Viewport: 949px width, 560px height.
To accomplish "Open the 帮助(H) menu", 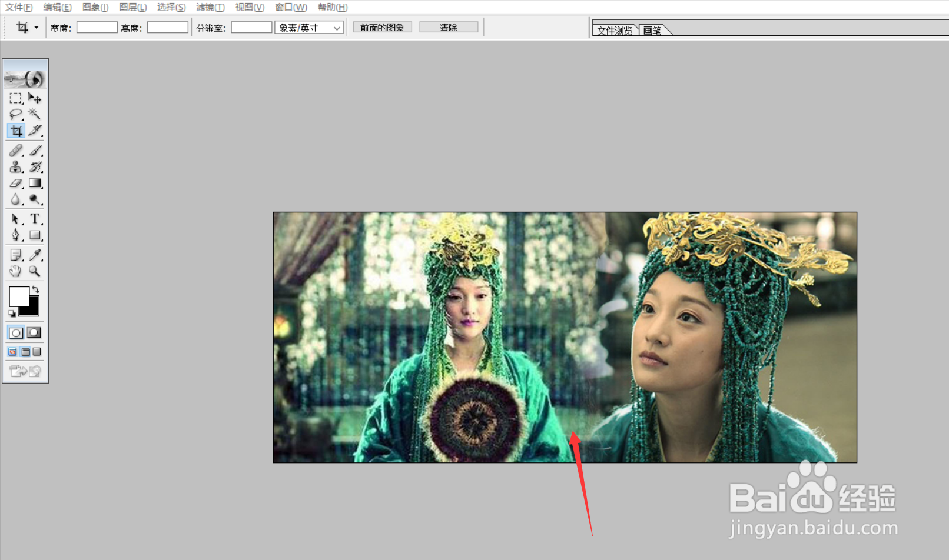I will (x=333, y=7).
